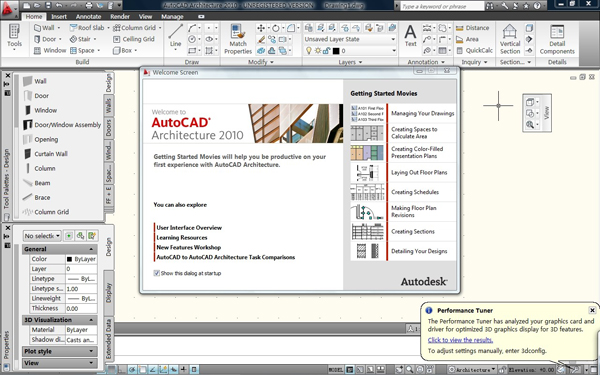Toggle layer freeze sun icon

[318, 51]
